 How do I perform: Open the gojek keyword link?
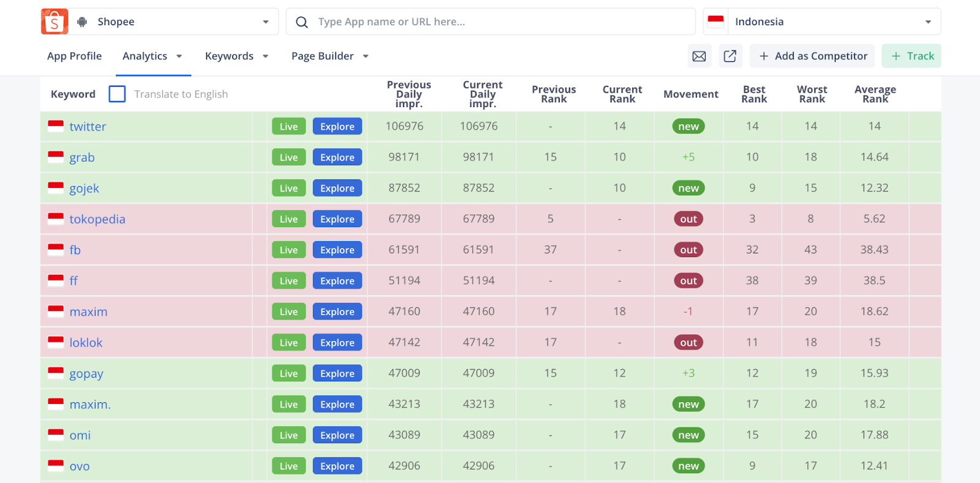click(x=85, y=189)
